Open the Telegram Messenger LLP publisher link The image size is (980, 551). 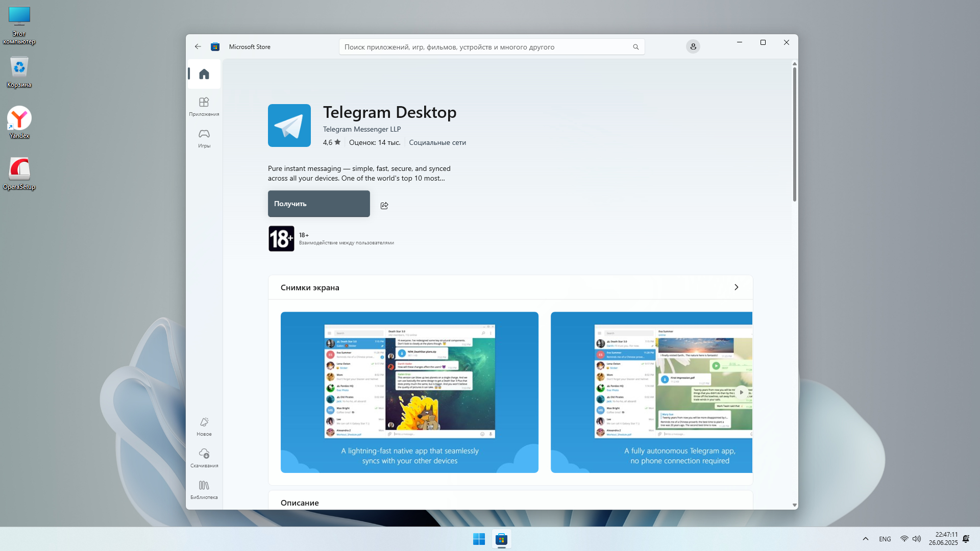coord(362,130)
